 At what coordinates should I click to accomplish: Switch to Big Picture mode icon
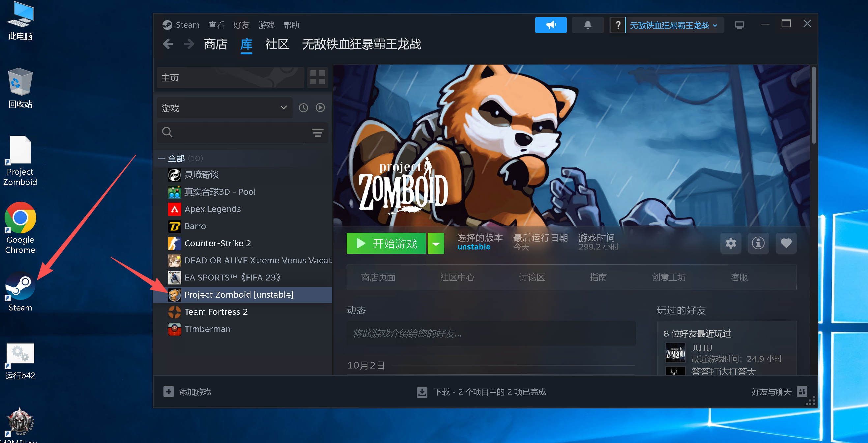tap(739, 25)
